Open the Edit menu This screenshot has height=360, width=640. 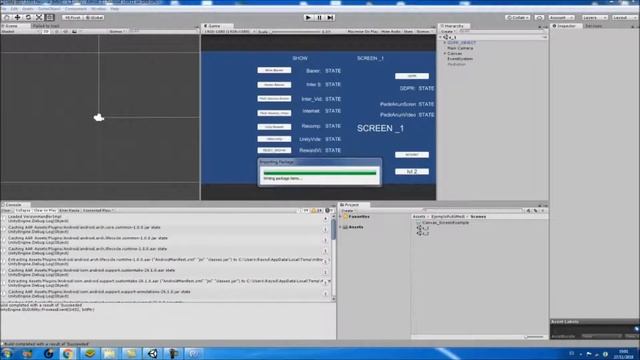14,9
